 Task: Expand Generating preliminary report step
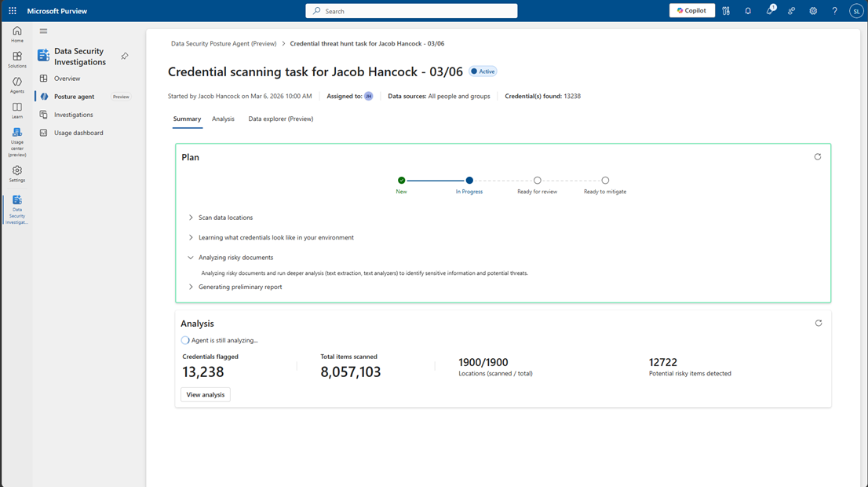[191, 287]
